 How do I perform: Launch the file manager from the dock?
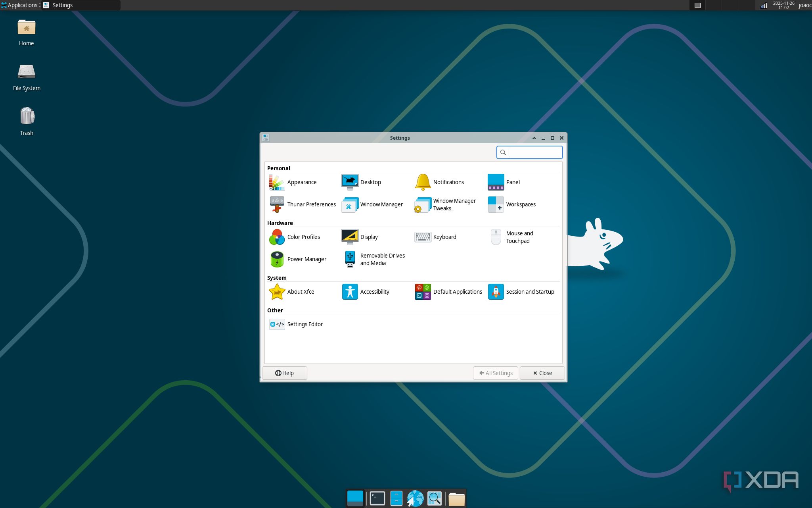point(396,498)
